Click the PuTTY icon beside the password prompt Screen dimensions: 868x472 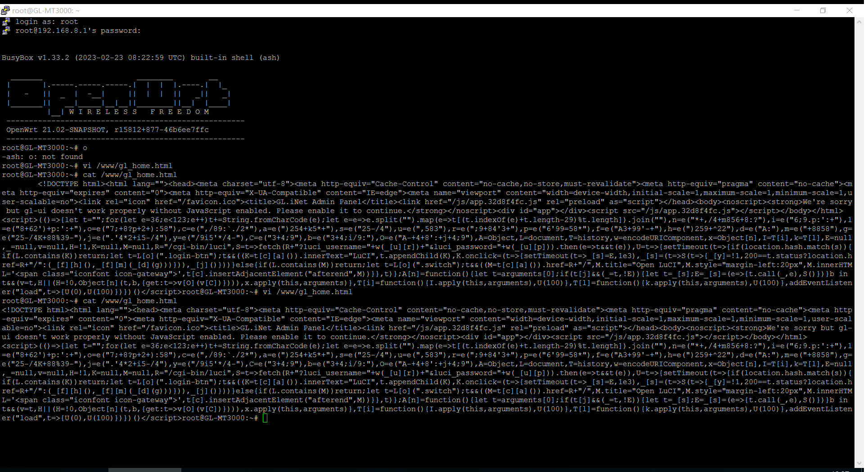coord(6,31)
